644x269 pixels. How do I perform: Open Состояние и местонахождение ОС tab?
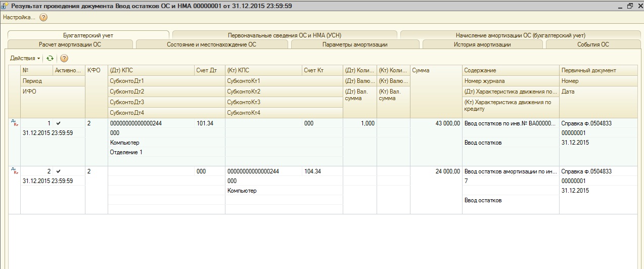211,44
